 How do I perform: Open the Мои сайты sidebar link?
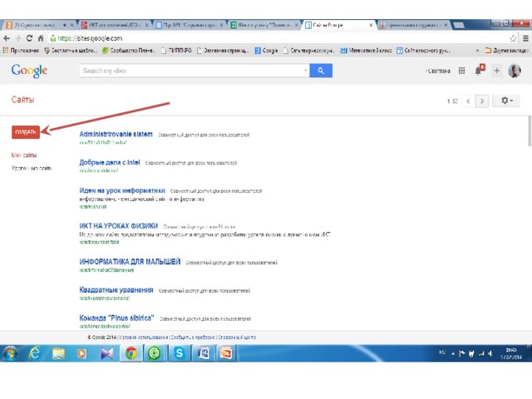[24, 155]
